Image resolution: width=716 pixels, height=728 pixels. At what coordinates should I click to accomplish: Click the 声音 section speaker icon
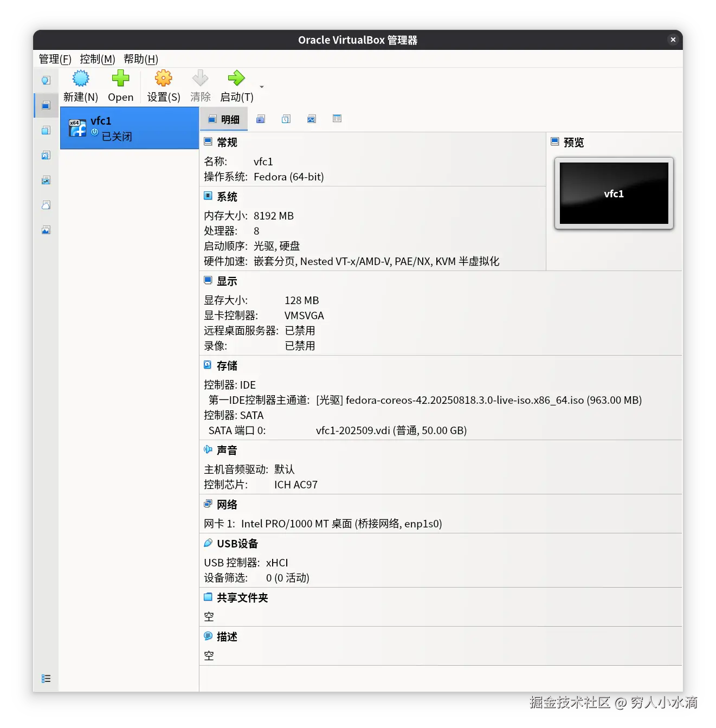[x=208, y=449]
